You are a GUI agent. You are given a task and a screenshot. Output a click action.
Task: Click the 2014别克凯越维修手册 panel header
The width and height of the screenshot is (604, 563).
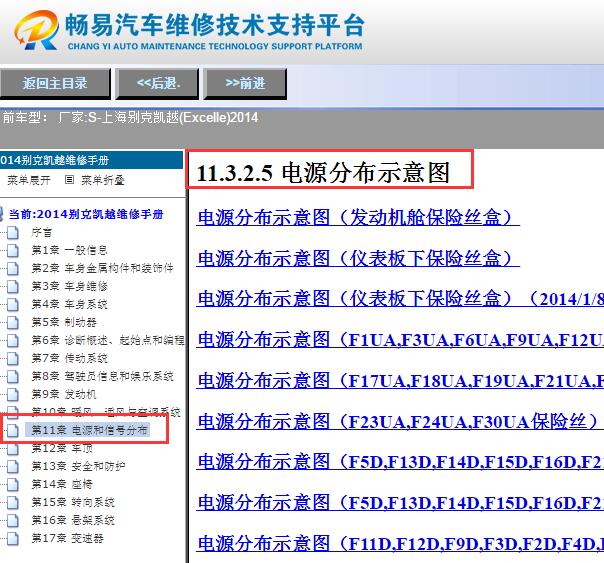click(x=91, y=160)
